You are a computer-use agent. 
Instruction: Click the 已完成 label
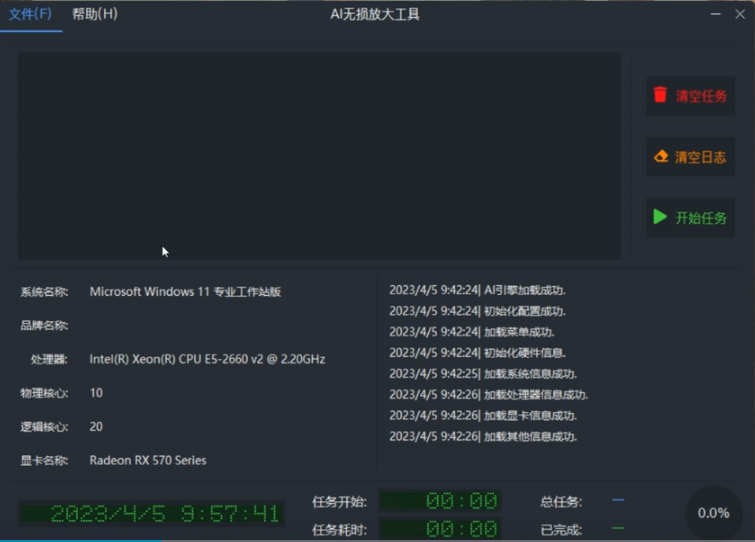(561, 530)
